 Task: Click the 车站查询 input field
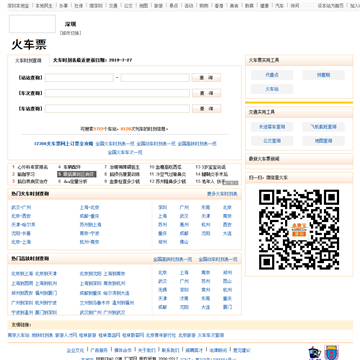(x=117, y=109)
